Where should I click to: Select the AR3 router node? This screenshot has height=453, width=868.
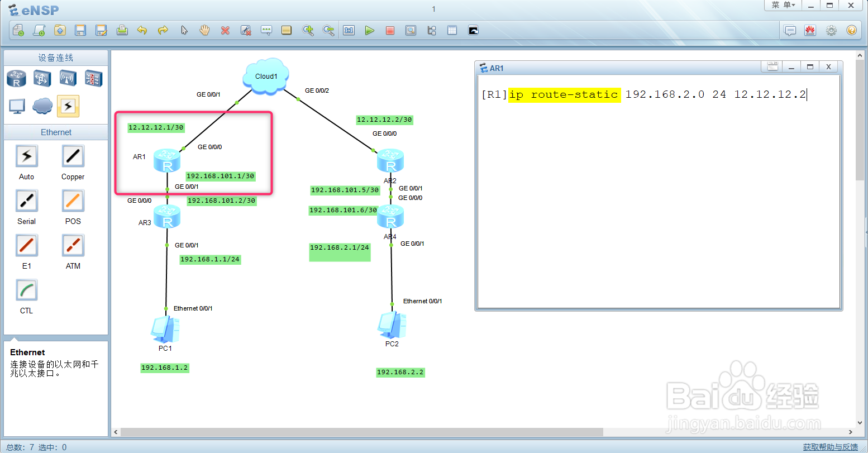(x=167, y=216)
